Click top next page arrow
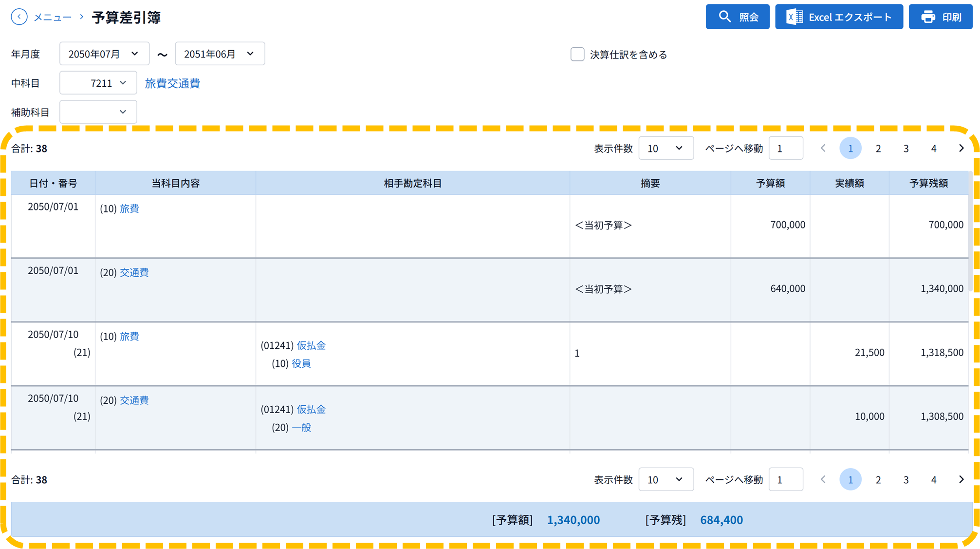 [961, 148]
